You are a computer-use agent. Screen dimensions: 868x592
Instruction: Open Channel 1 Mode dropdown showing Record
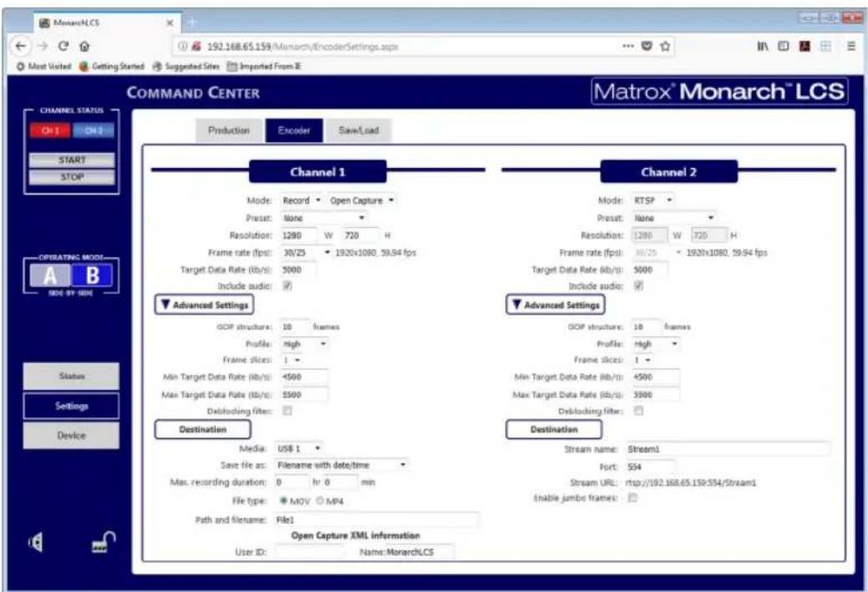pyautogui.click(x=302, y=200)
